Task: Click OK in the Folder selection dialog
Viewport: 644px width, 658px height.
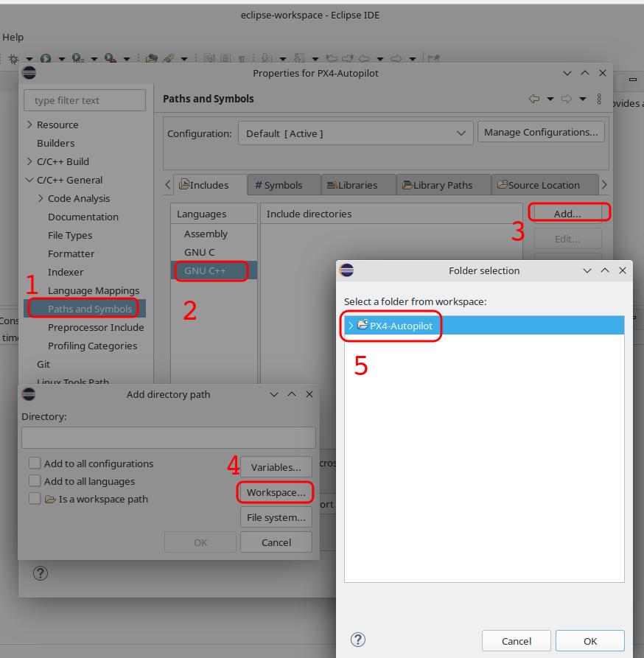Action: pyautogui.click(x=590, y=641)
